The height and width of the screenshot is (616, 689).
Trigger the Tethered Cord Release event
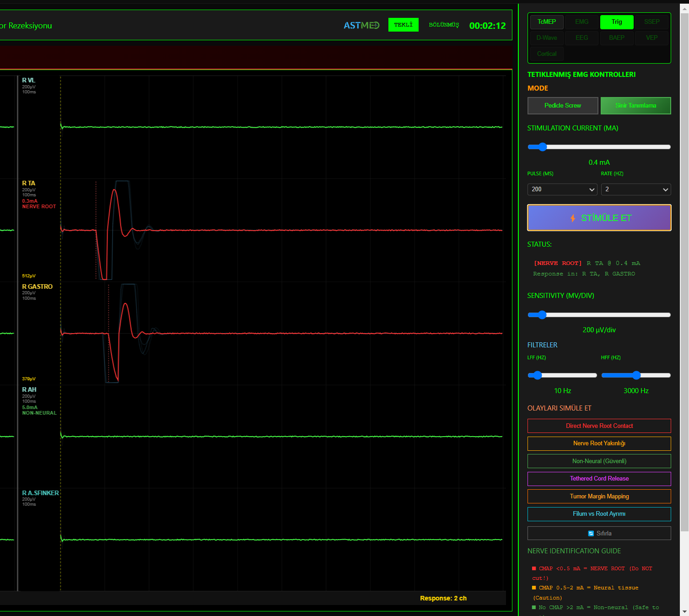599,479
